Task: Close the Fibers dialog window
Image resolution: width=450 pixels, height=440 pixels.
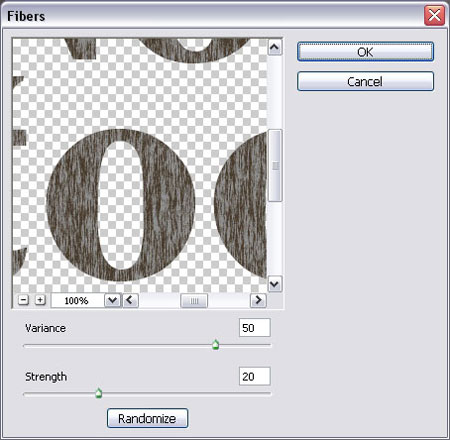Action: pos(434,15)
